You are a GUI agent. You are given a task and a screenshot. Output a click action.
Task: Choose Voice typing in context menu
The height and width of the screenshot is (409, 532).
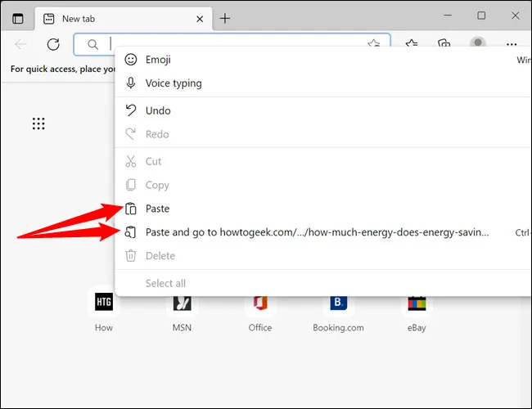[x=173, y=83]
